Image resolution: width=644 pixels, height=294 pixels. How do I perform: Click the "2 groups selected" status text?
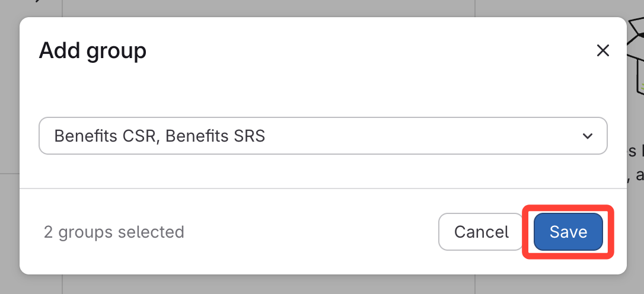pos(114,232)
